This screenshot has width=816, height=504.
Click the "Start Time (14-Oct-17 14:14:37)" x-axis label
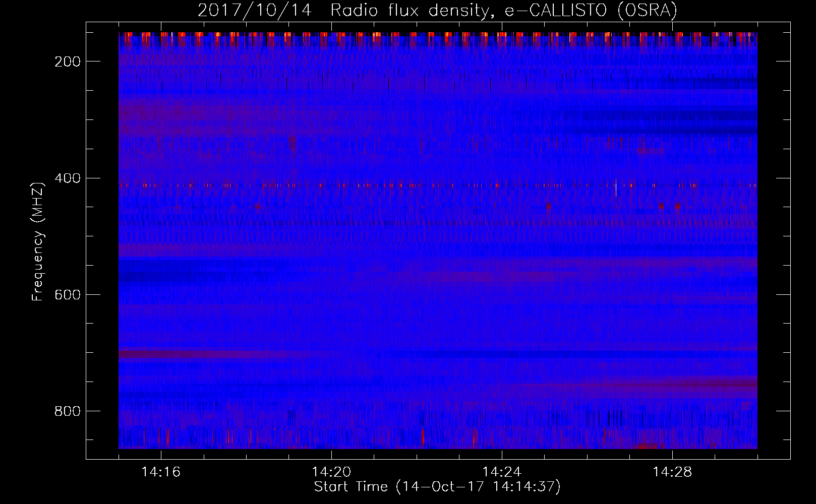(437, 487)
